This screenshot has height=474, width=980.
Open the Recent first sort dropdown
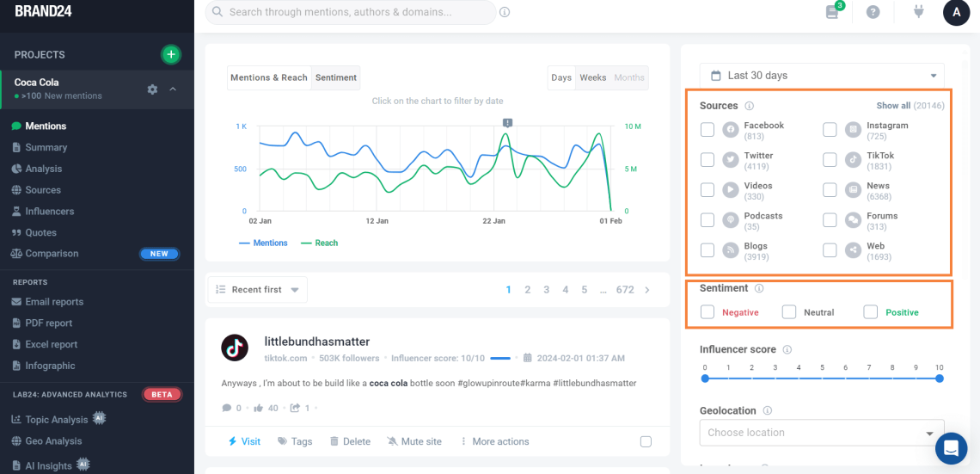click(258, 290)
